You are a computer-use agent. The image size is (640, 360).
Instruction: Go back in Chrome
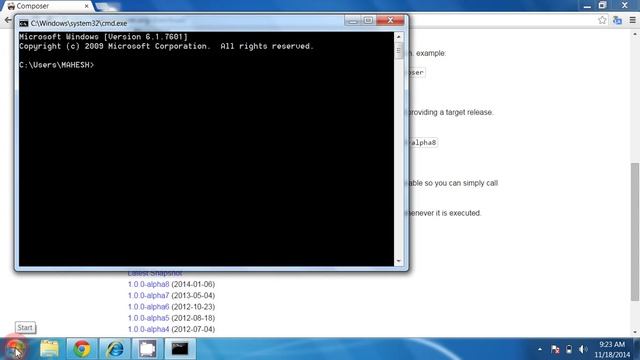pos(8,20)
